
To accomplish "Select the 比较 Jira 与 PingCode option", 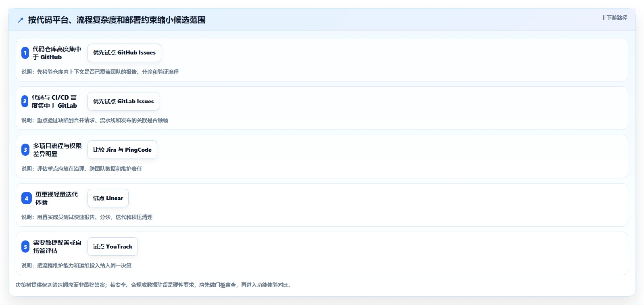I will (x=122, y=150).
